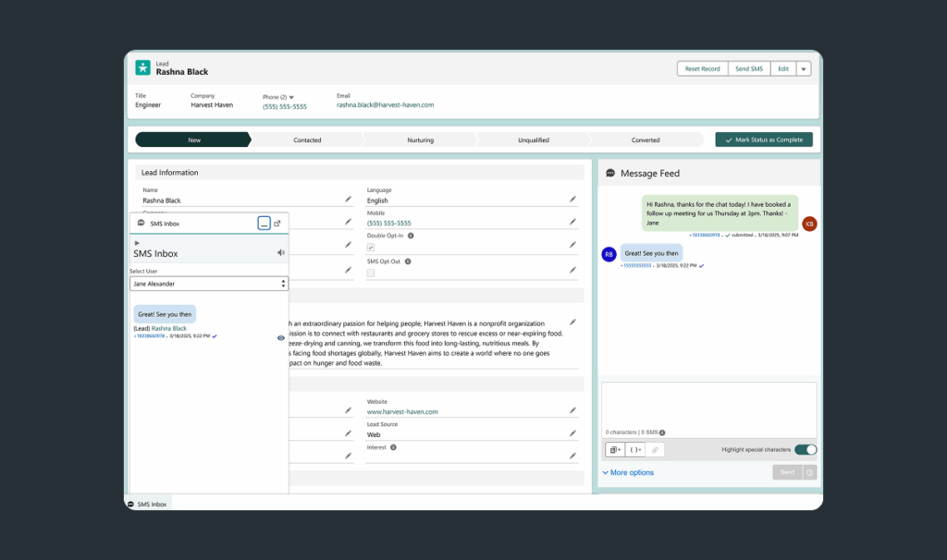Click in the SMS message text area
The width and height of the screenshot is (947, 560).
[708, 405]
